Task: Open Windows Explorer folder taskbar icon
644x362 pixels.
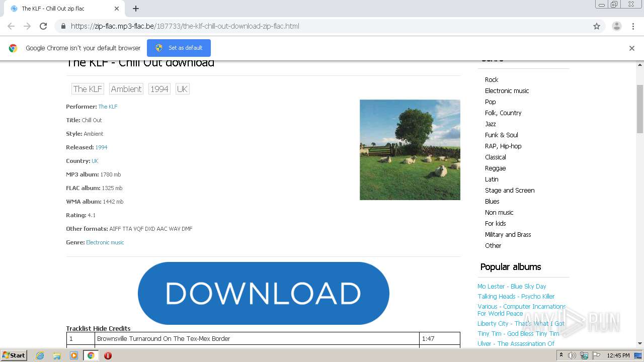Action: tap(57, 355)
